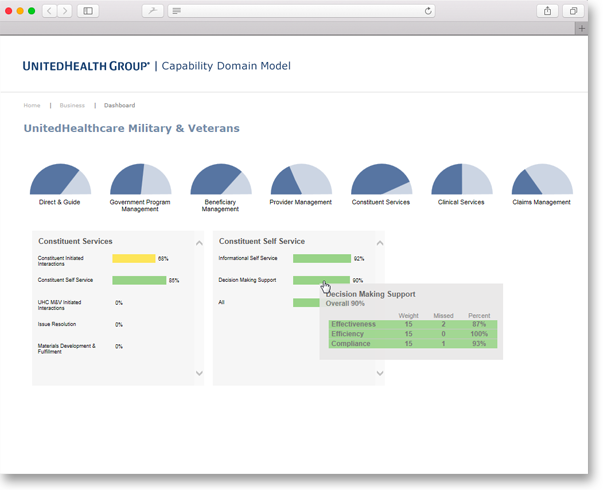The height and width of the screenshot is (490, 610).
Task: Click the 87% Effectiveness percent value
Action: pos(479,324)
